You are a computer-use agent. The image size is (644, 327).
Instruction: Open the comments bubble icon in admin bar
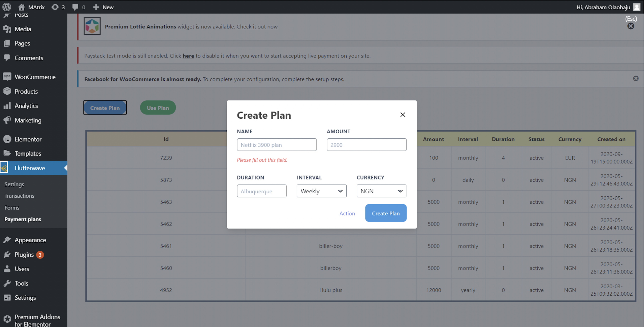pyautogui.click(x=75, y=7)
